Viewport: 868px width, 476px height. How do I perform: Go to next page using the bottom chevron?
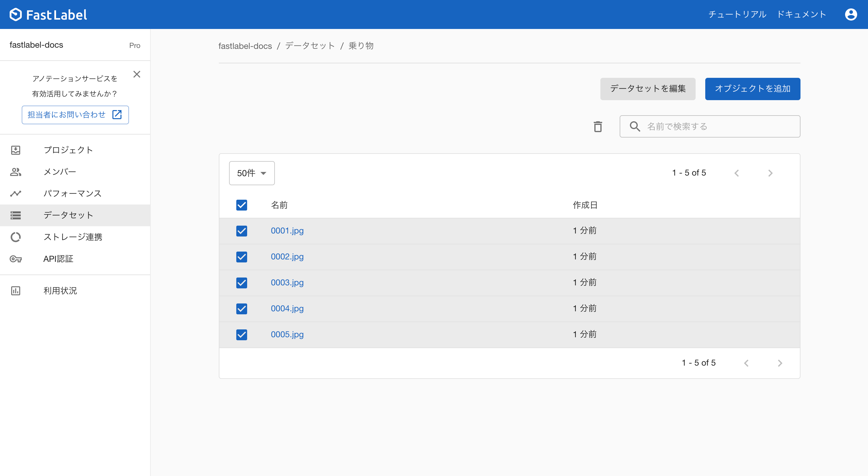click(x=780, y=363)
